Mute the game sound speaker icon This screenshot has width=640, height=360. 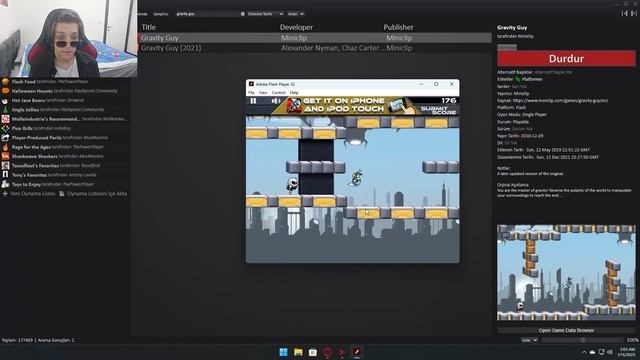pyautogui.click(x=276, y=100)
